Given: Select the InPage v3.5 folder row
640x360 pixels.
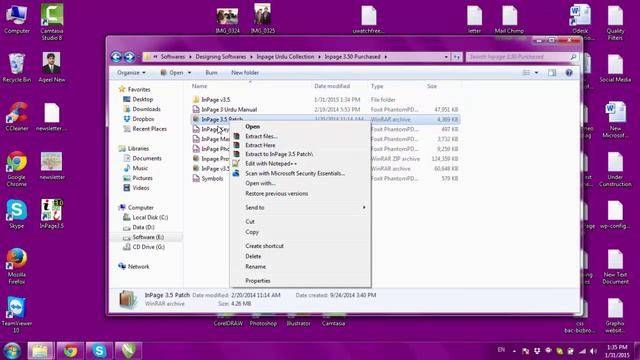Looking at the screenshot, I should 325,100.
